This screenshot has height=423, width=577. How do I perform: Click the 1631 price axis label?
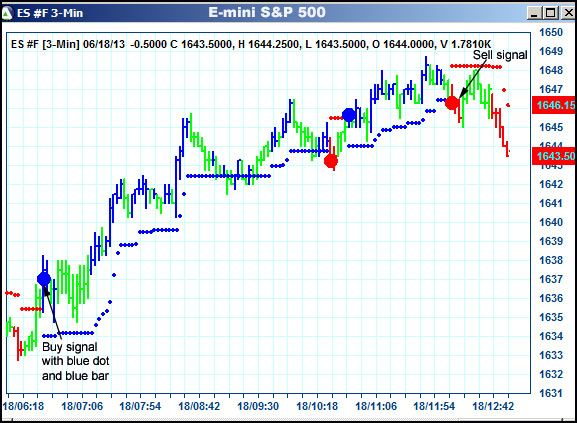551,393
